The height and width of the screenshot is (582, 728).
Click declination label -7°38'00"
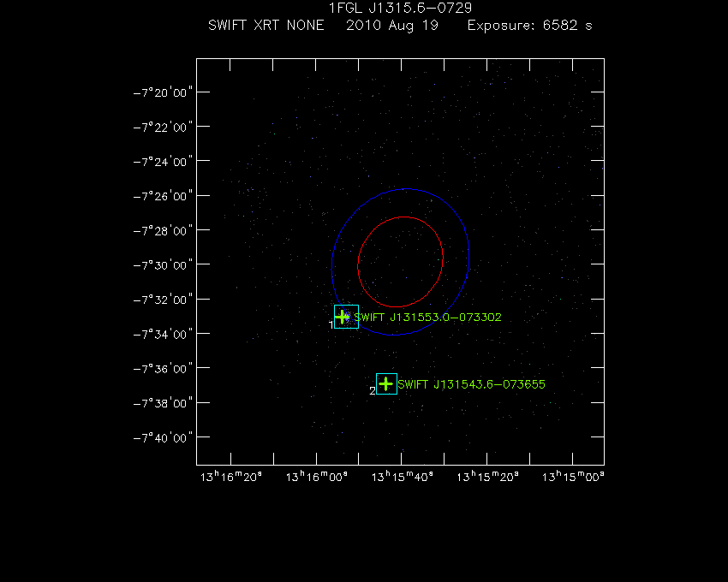click(163, 403)
